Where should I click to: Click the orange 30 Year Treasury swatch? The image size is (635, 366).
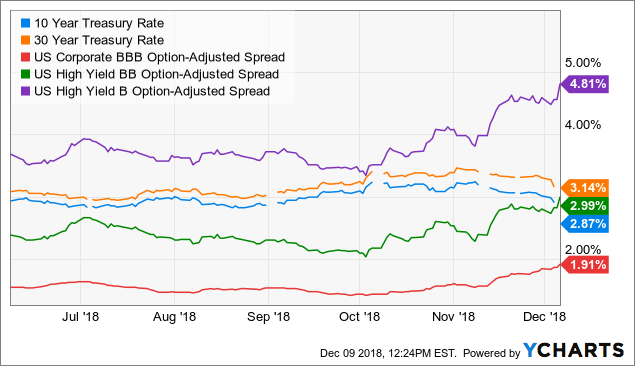point(26,40)
